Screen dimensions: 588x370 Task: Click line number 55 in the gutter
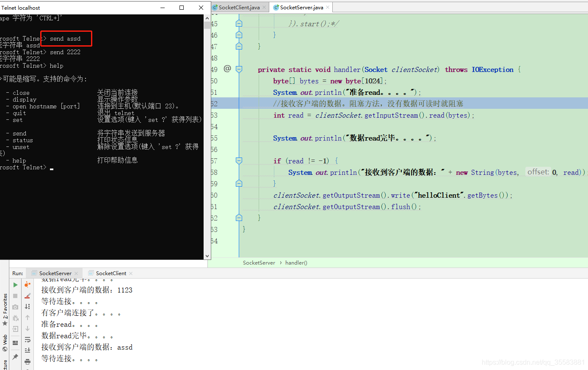tap(214, 138)
